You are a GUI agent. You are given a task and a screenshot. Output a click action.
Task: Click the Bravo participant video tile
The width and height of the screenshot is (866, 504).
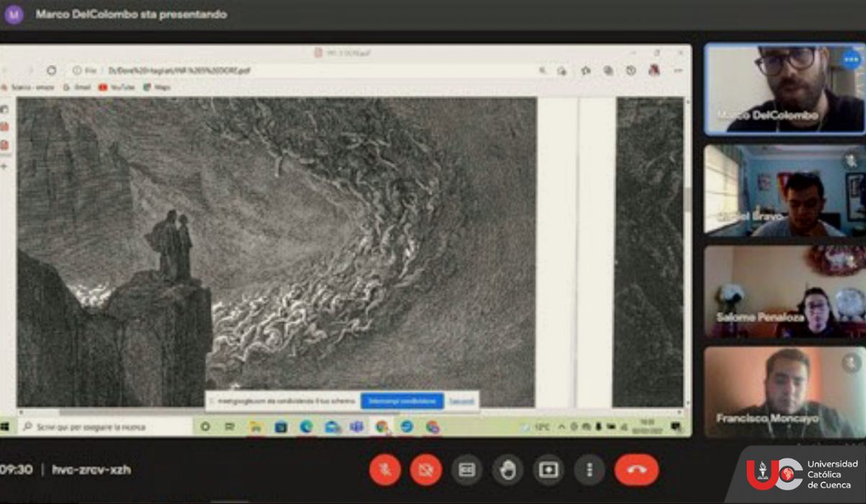784,190
